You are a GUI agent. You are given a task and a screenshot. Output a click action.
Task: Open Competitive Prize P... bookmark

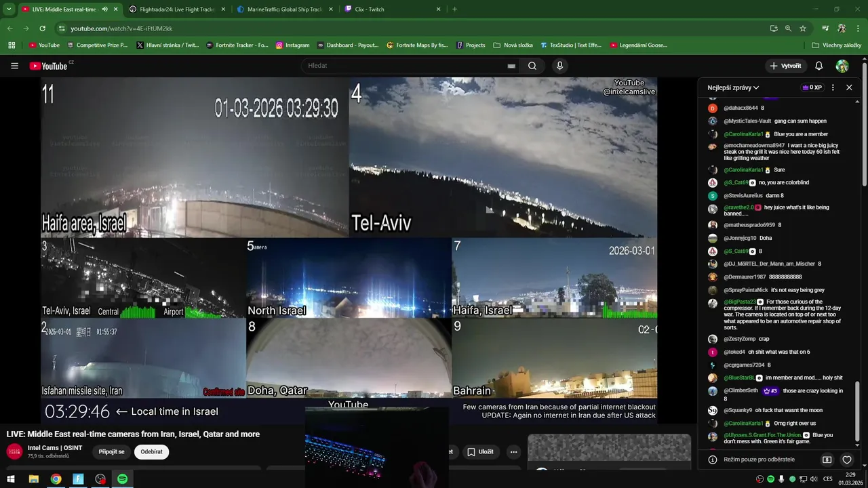[x=97, y=45]
